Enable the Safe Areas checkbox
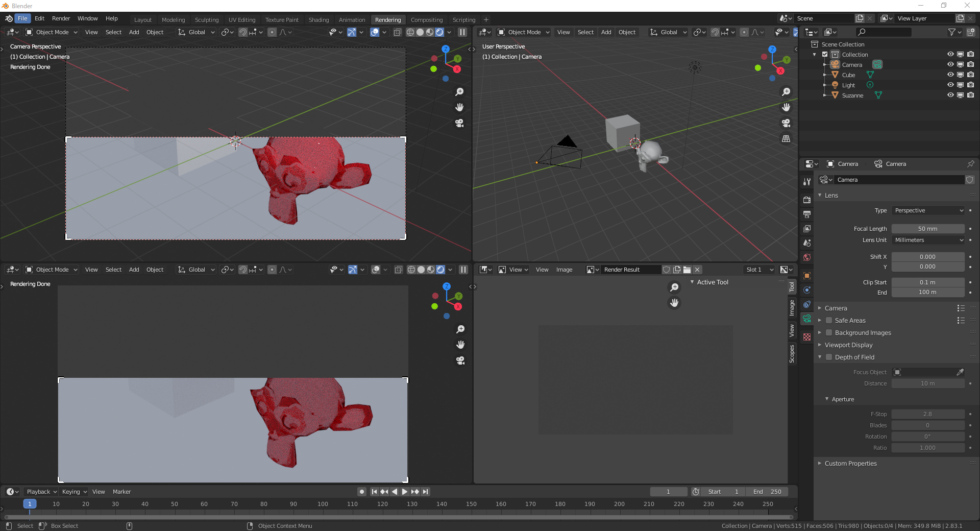The height and width of the screenshot is (531, 980). click(x=829, y=321)
